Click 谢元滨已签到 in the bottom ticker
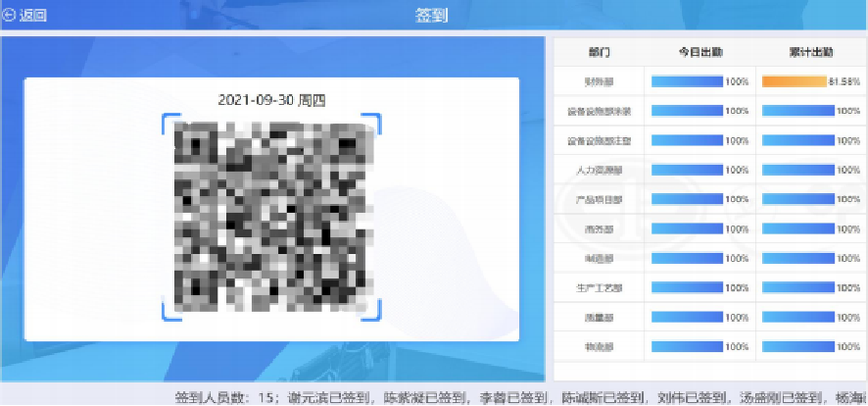 330,396
